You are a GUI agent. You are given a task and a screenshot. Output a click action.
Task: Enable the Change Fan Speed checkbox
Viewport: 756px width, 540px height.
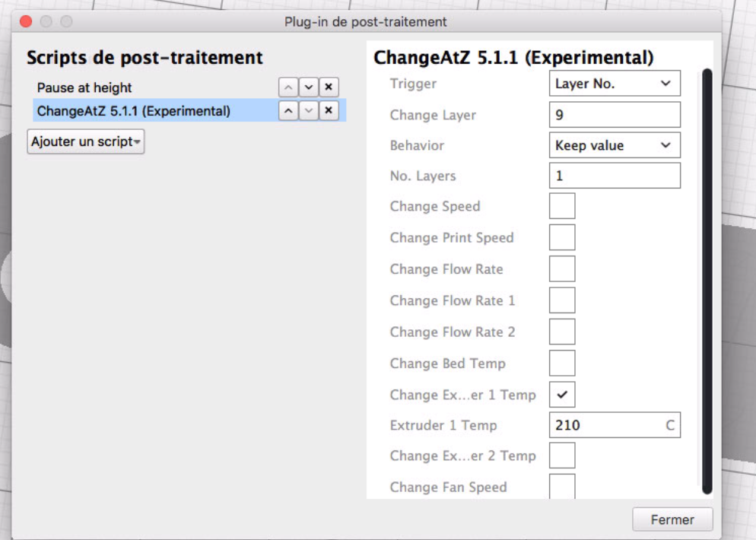562,487
